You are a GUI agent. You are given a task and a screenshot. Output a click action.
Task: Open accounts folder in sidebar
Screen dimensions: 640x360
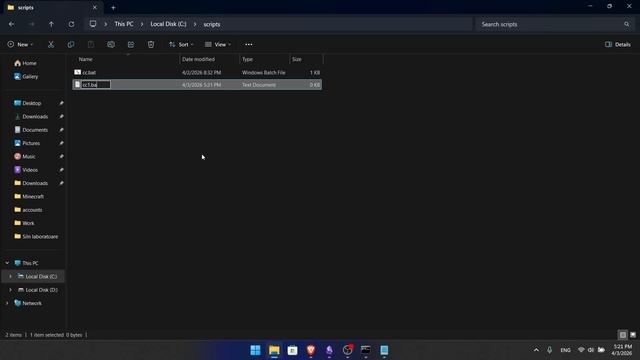(32, 210)
